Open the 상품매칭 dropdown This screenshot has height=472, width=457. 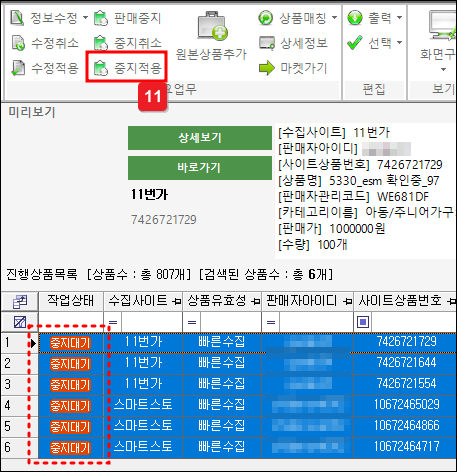334,17
